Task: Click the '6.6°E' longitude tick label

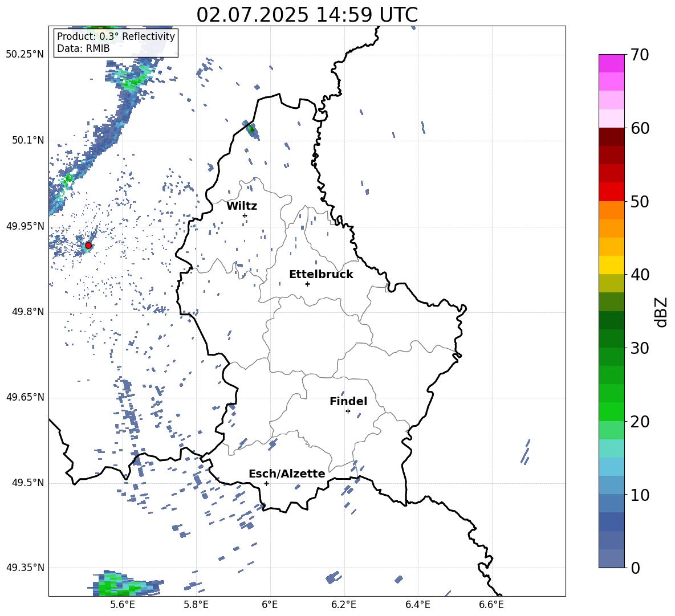Action: tap(491, 605)
